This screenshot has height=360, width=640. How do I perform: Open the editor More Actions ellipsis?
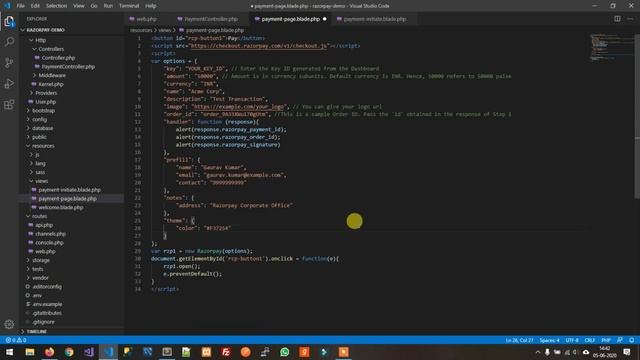pos(630,19)
